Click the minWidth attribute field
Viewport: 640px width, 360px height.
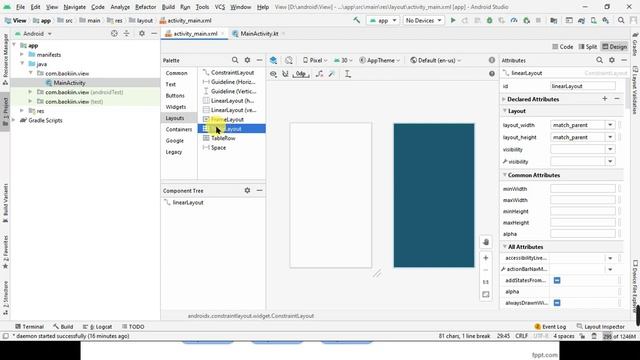(x=582, y=189)
